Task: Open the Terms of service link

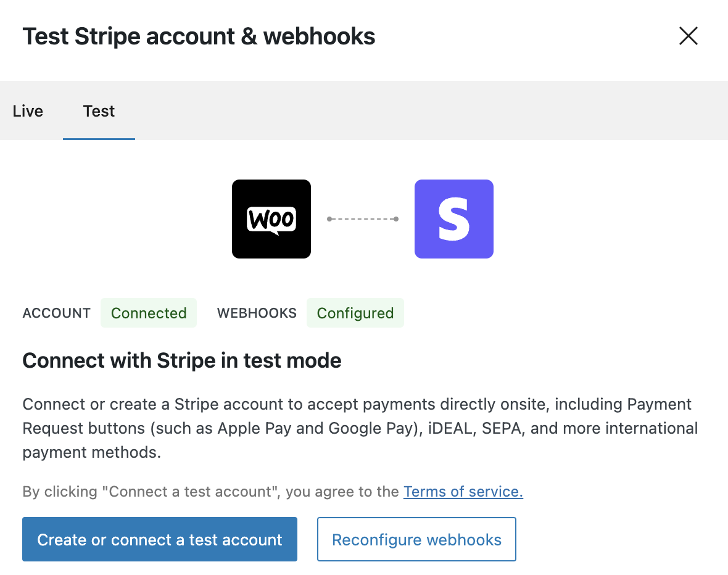Action: [x=463, y=492]
